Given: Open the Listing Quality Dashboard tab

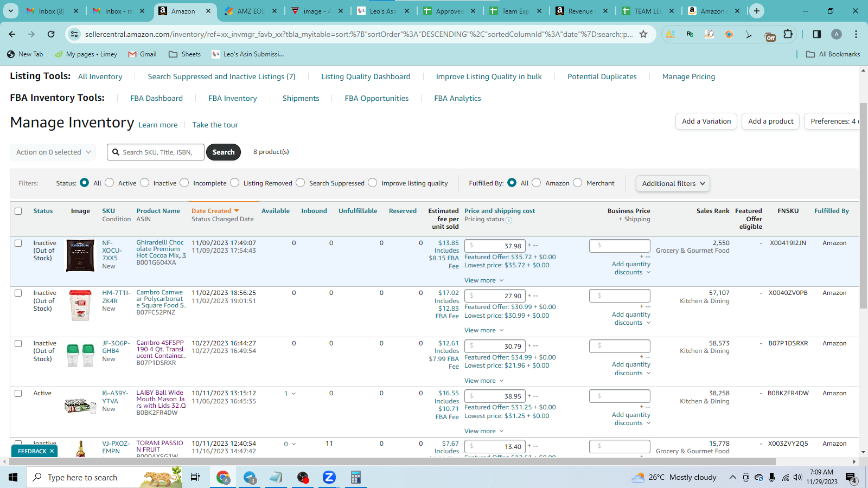Looking at the screenshot, I should [x=366, y=77].
